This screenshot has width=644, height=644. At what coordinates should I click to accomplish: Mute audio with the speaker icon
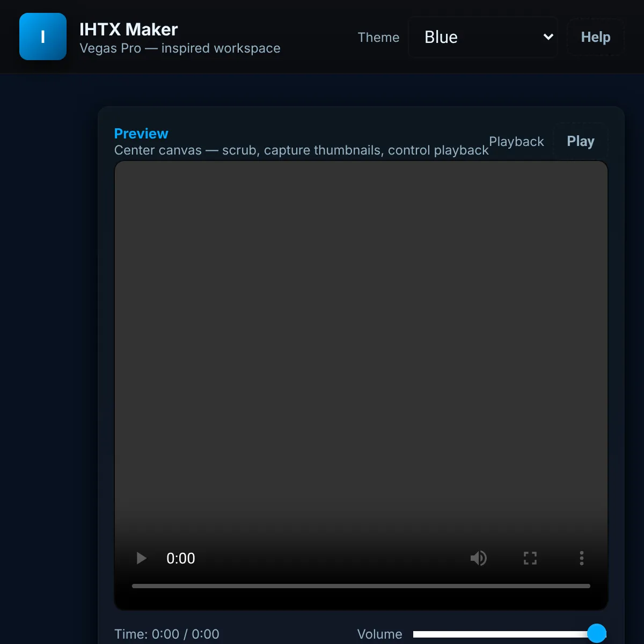[x=478, y=558]
